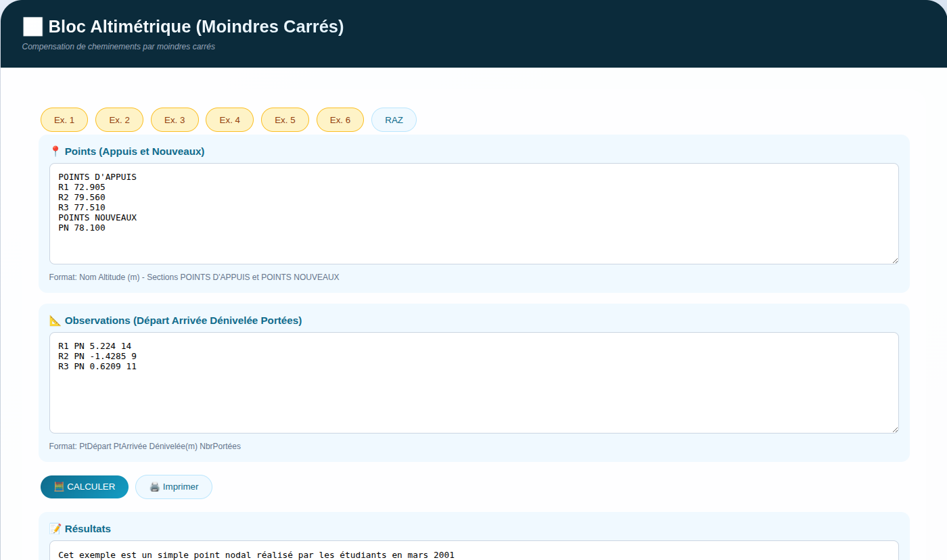Load example Ex. 4
This screenshot has height=560, width=947.
point(229,120)
